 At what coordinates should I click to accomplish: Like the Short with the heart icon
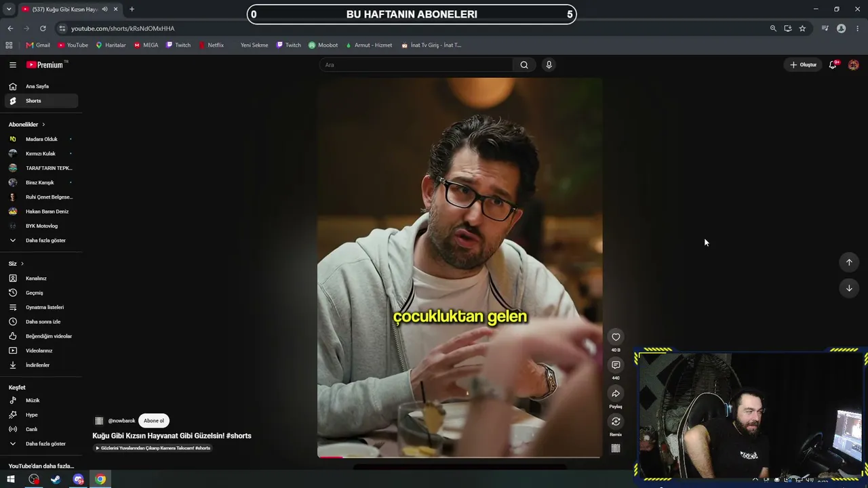tap(616, 337)
